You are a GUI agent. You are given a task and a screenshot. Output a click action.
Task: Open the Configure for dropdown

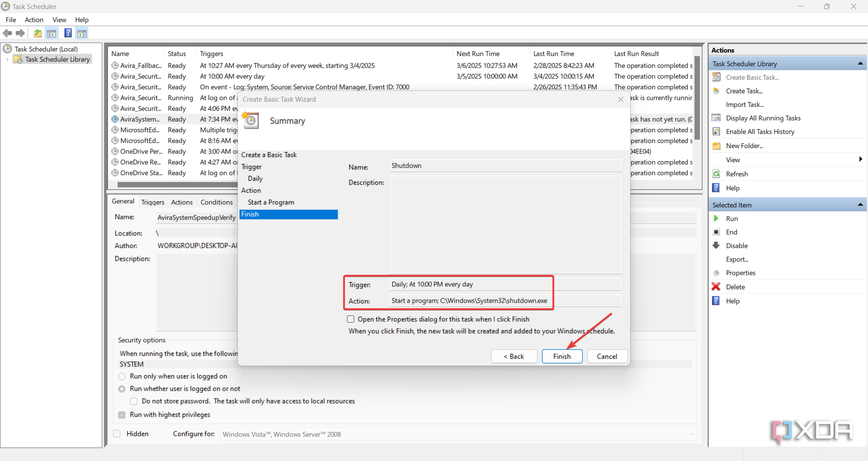point(458,434)
